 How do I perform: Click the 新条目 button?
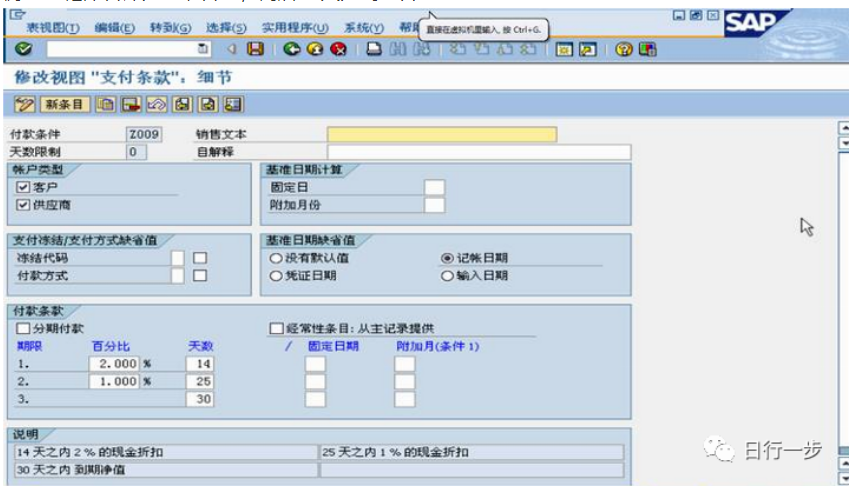64,104
